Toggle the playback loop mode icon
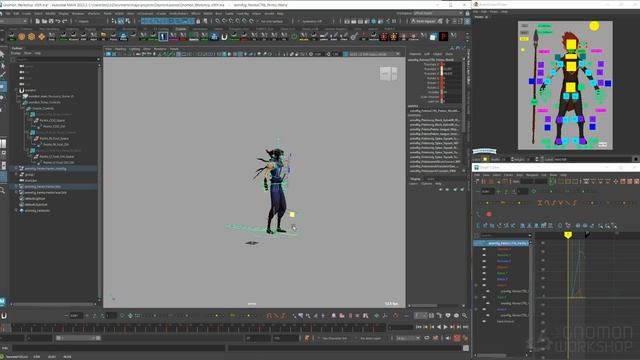 (427, 338)
